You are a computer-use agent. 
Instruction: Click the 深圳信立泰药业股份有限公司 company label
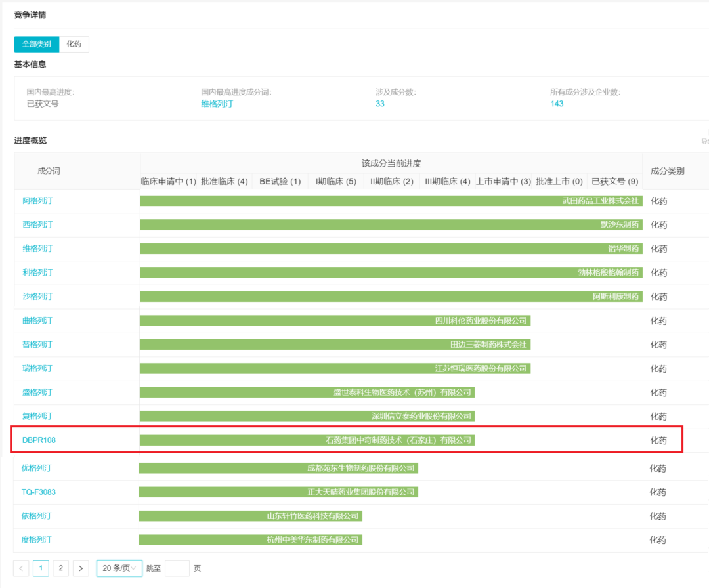pyautogui.click(x=421, y=416)
